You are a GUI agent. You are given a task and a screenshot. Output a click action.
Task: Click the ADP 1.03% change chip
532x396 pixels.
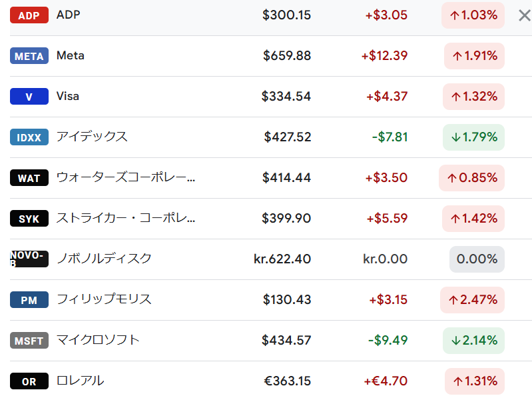473,15
